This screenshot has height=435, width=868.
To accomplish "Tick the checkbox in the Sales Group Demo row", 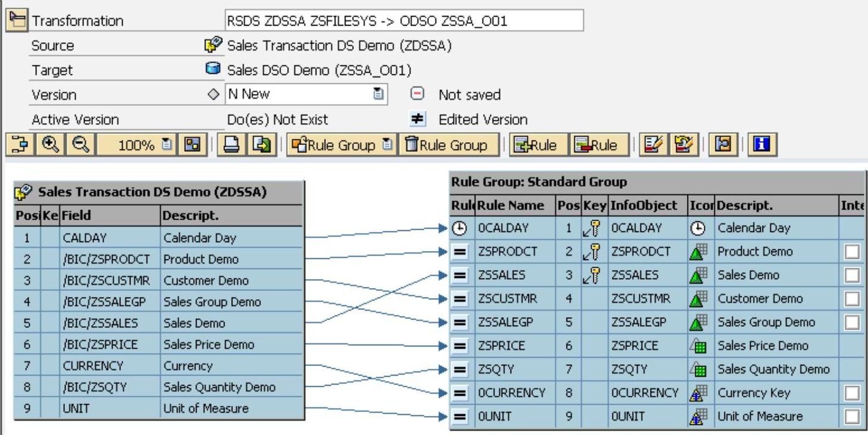I will (853, 323).
